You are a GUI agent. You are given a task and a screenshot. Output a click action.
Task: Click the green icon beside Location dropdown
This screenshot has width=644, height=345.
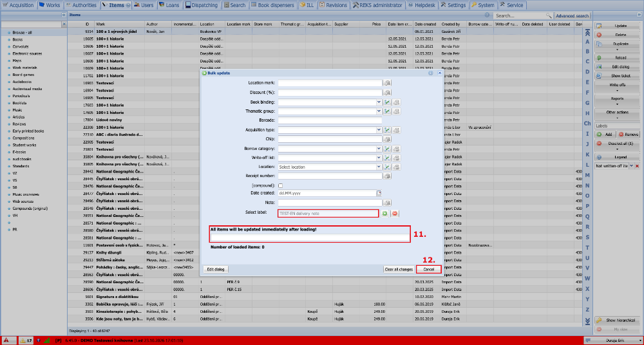coord(387,167)
